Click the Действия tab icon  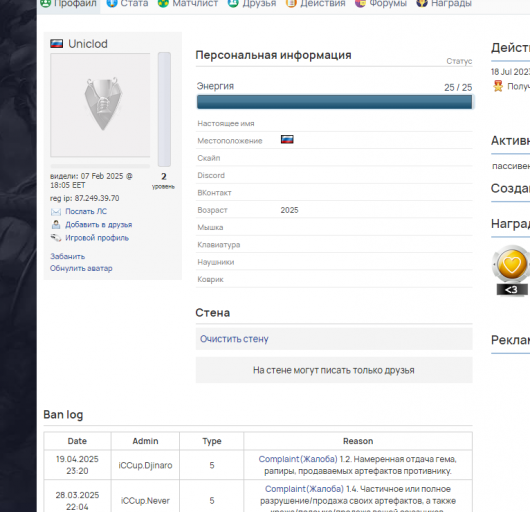coord(291,3)
